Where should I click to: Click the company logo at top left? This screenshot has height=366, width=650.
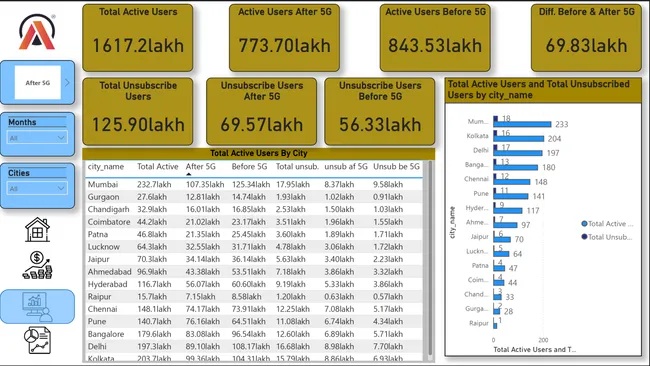tap(37, 32)
